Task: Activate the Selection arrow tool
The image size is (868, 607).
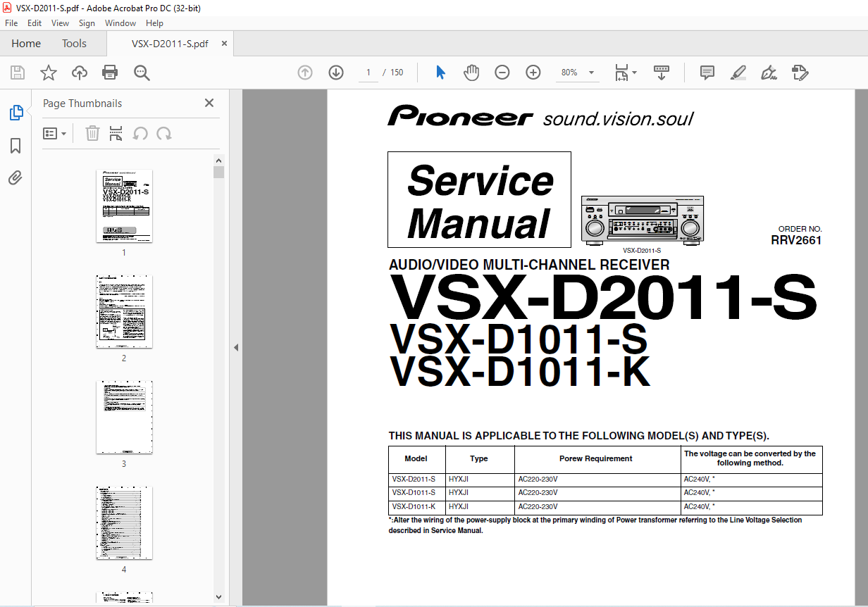Action: click(x=441, y=73)
